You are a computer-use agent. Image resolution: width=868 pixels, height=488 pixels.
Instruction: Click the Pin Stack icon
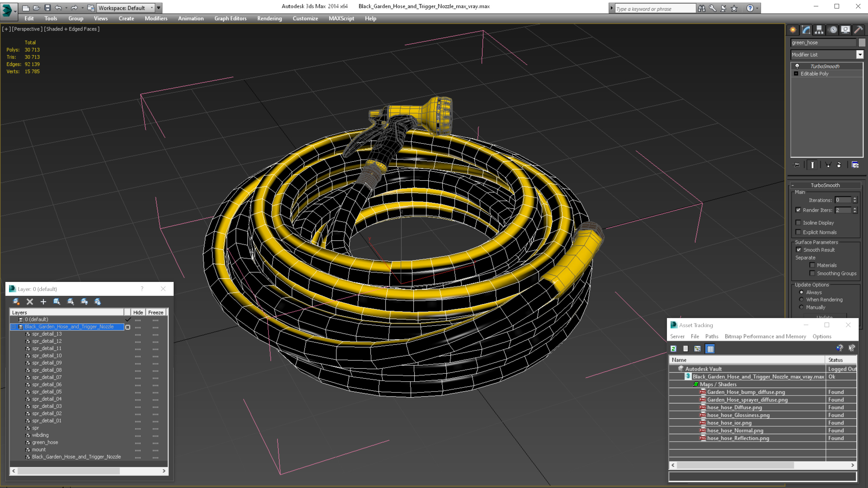(x=797, y=165)
